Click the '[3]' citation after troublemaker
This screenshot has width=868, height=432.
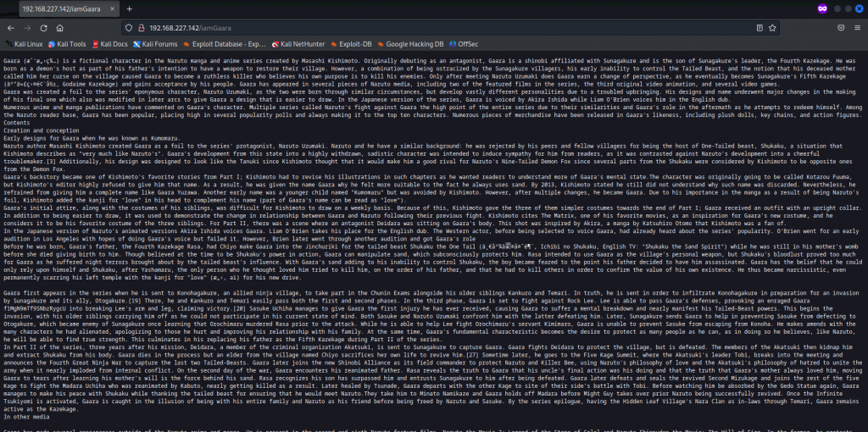tap(52, 160)
